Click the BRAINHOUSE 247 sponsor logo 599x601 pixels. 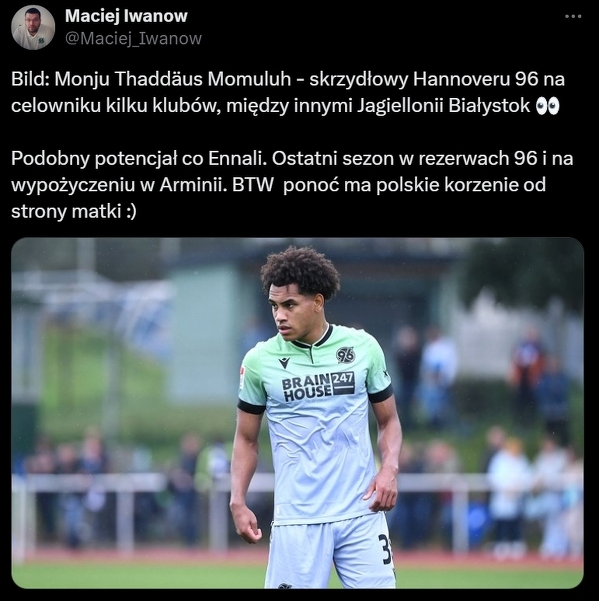click(318, 386)
